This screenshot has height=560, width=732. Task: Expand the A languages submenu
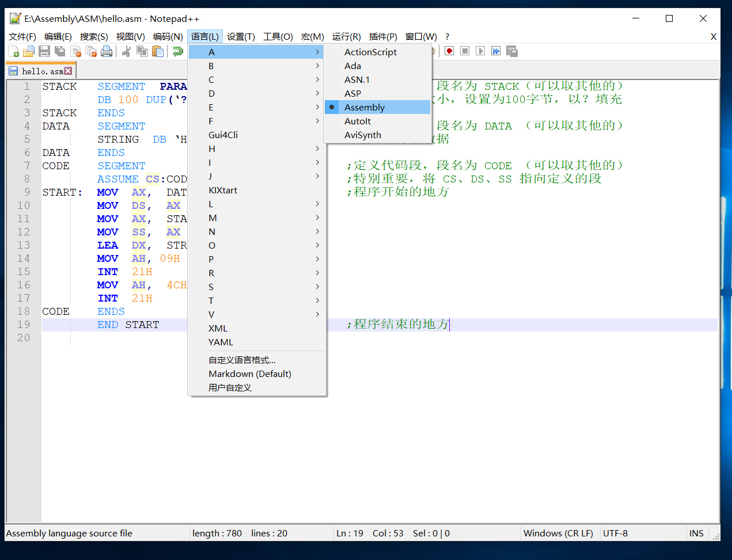257,52
